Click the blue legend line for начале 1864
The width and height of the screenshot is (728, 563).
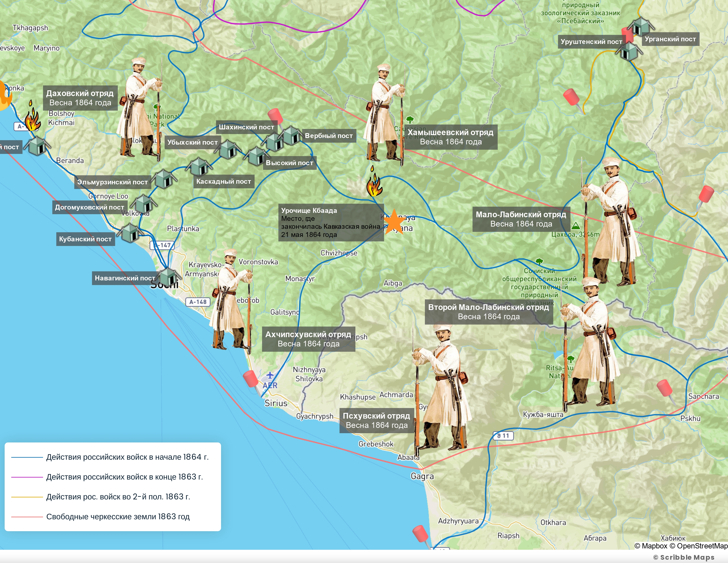pos(27,457)
